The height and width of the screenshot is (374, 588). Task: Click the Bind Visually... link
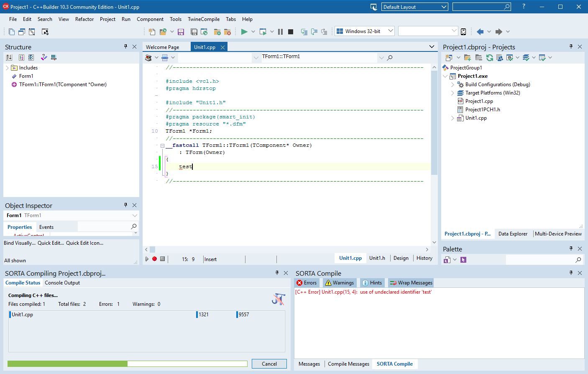[x=20, y=243]
